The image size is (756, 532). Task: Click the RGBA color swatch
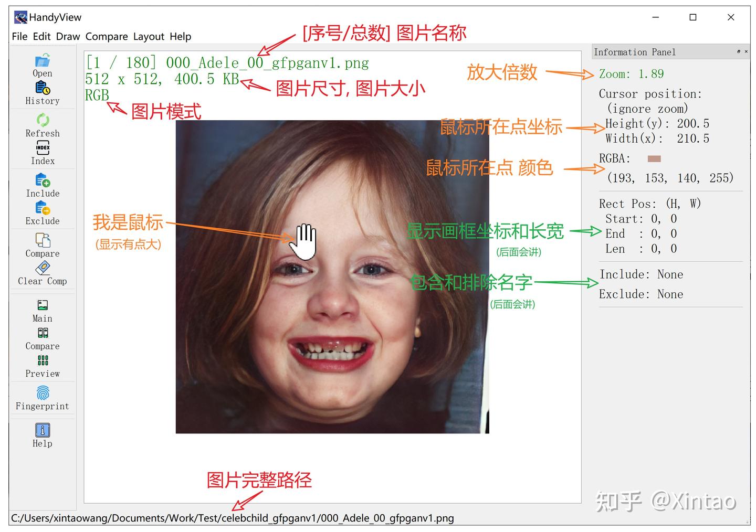654,158
